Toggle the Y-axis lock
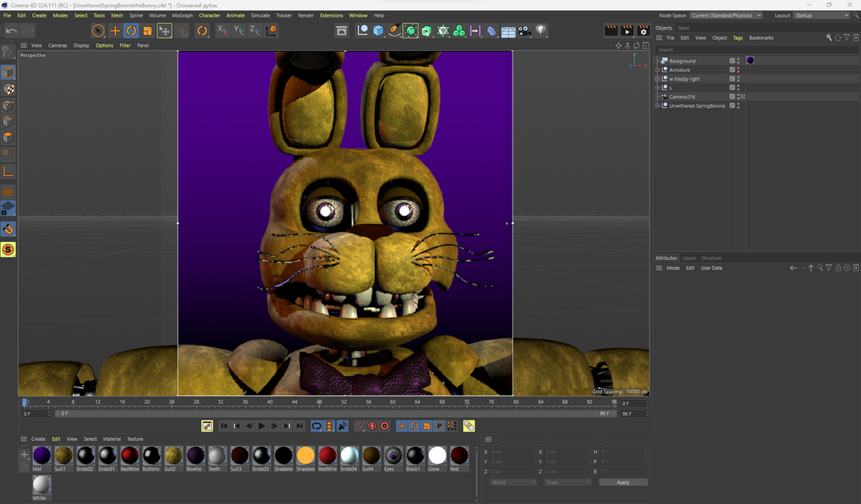 pos(239,30)
